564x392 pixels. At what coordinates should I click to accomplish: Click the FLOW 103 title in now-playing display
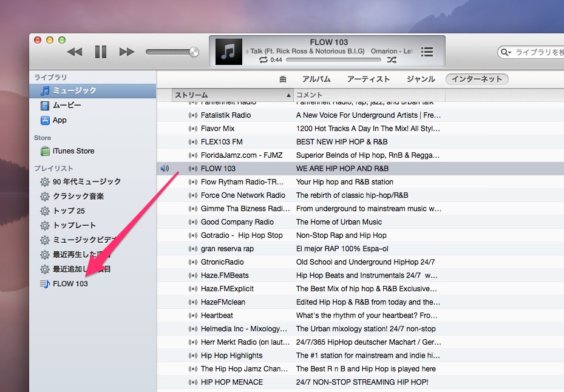[x=329, y=42]
